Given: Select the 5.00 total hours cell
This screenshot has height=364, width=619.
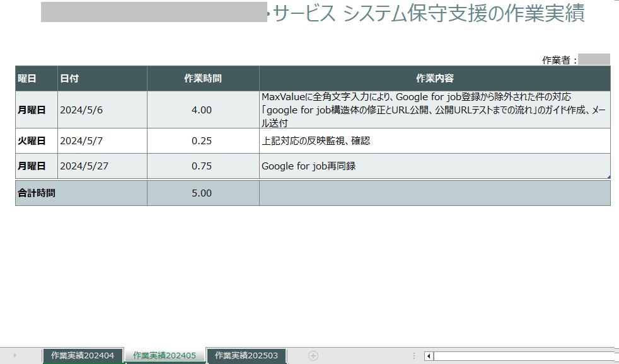Looking at the screenshot, I should (x=203, y=193).
